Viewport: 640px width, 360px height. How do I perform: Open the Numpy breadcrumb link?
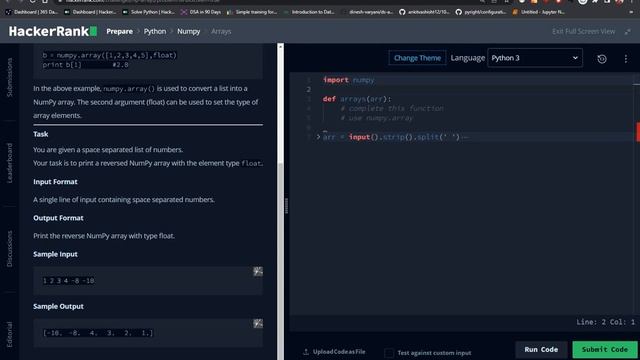[189, 31]
